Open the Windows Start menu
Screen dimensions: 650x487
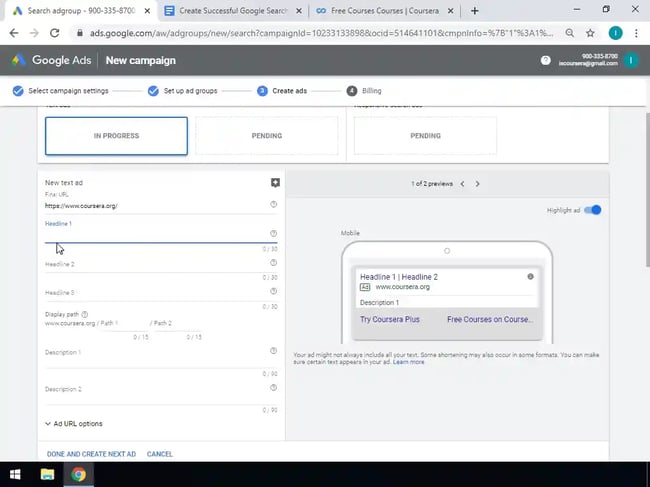tap(15, 474)
